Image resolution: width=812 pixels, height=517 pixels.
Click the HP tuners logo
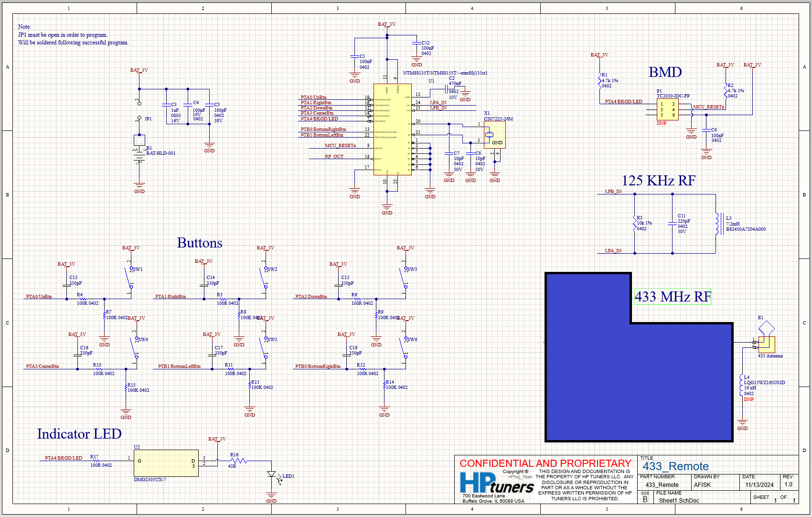[497, 483]
